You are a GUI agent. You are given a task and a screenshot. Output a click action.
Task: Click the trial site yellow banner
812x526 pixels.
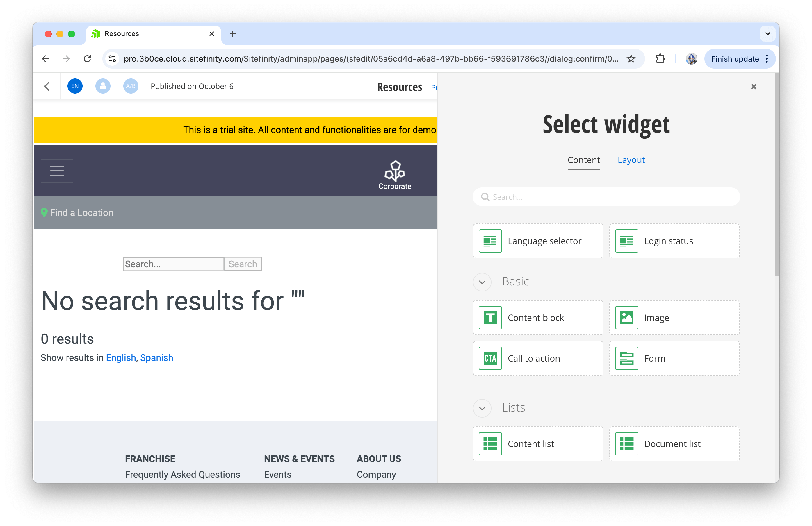[x=235, y=130]
